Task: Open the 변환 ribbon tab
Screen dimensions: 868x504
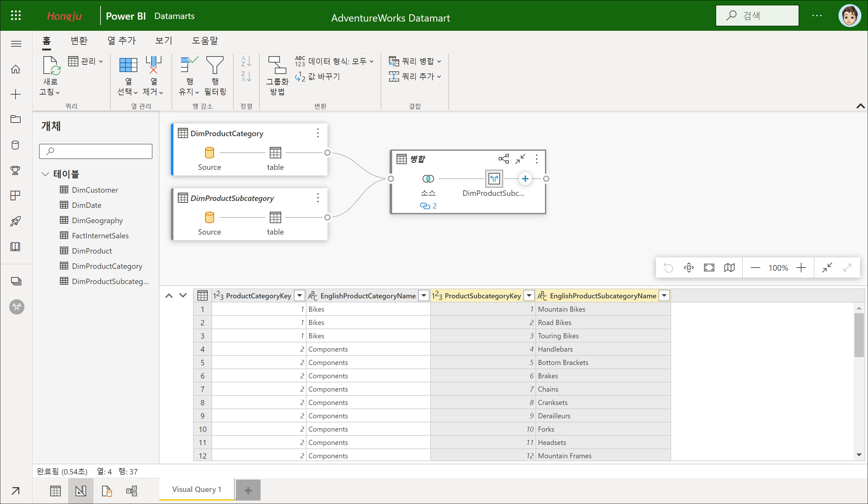Action: click(x=79, y=41)
